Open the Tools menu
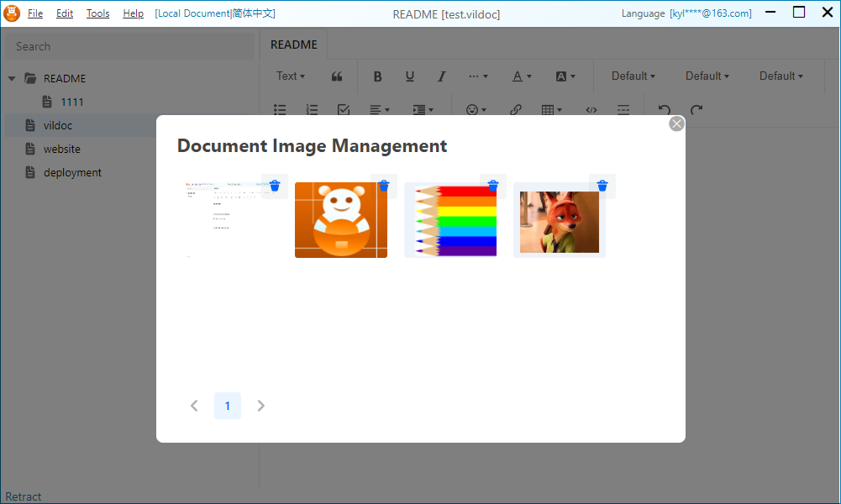The width and height of the screenshot is (841, 504). tap(97, 13)
